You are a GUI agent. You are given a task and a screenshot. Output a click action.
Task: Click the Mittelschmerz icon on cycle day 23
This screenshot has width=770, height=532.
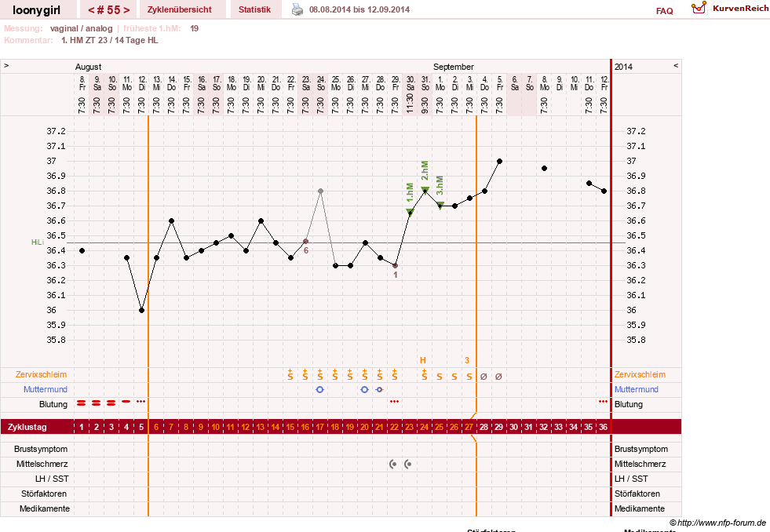407,464
